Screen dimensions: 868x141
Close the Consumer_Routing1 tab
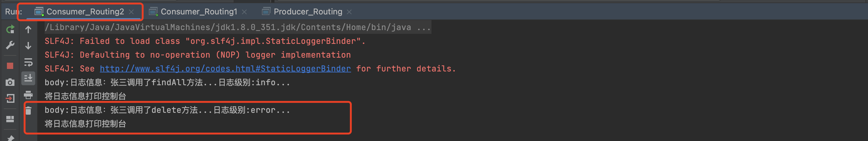pyautogui.click(x=244, y=12)
